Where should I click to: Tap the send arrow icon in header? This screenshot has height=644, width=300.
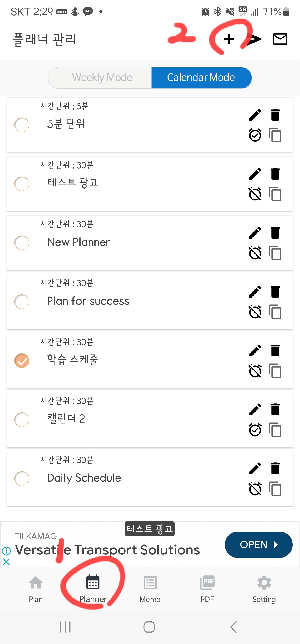coord(254,39)
